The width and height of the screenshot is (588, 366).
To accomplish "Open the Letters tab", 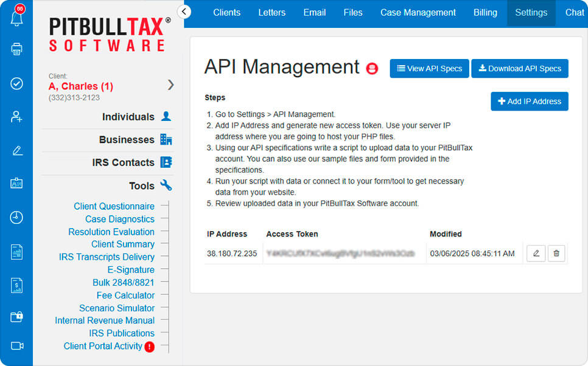I will [272, 13].
